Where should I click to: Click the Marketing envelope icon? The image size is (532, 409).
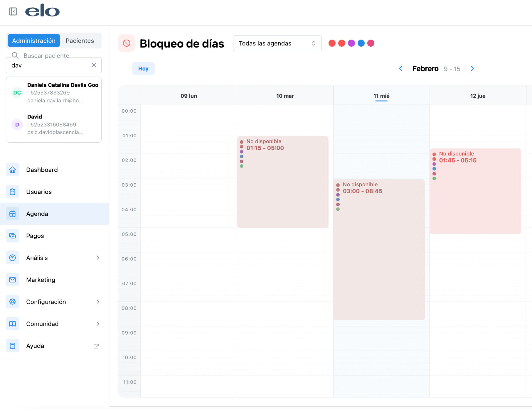[x=12, y=280]
